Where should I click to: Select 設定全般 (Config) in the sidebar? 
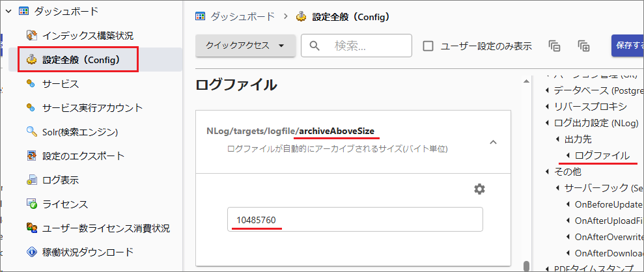click(81, 60)
